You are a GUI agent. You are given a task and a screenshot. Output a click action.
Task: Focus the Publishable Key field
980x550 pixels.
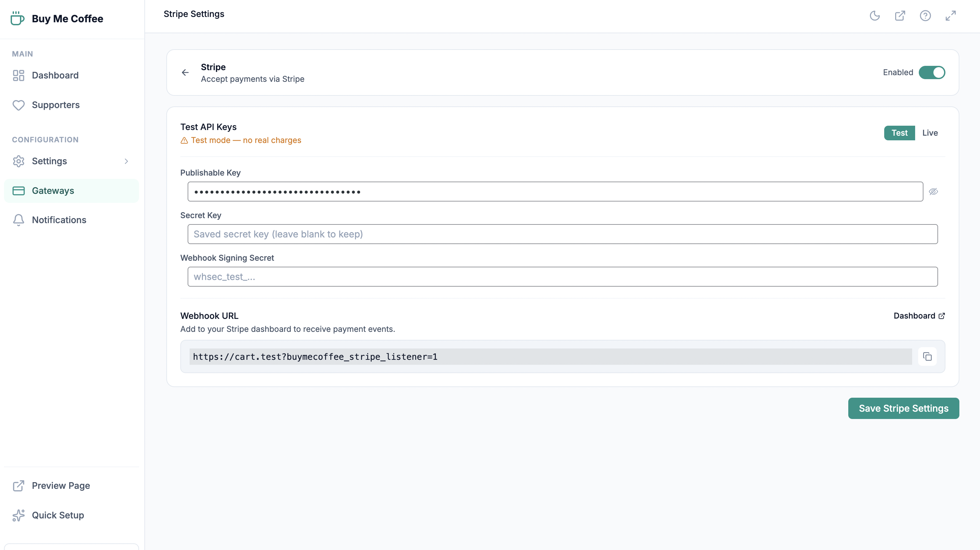pos(555,191)
